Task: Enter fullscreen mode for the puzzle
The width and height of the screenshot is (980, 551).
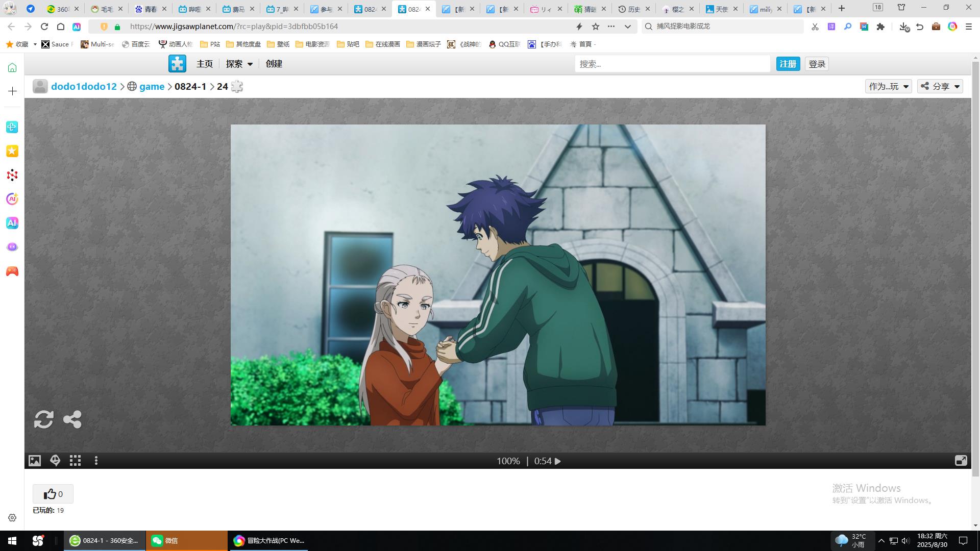Action: 961,461
